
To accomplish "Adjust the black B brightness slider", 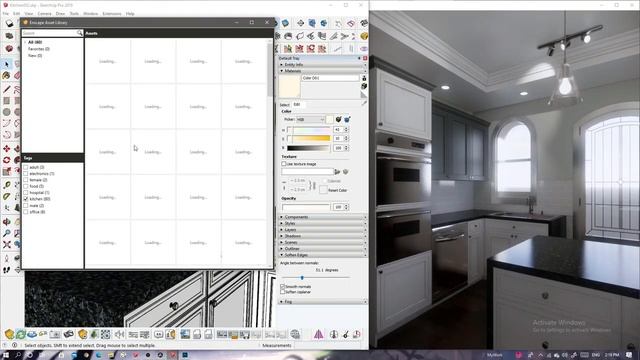I will pos(309,148).
